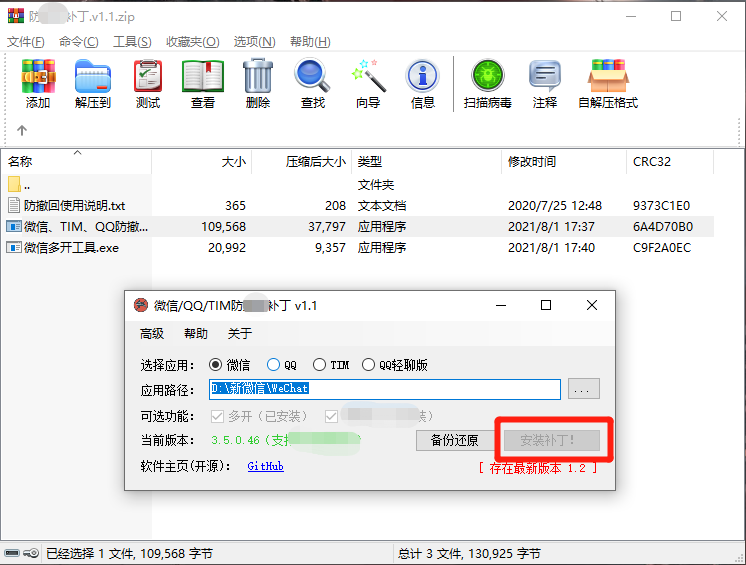Click the 扫描病毒 (Scan virus) icon
746x565 pixels.
(488, 76)
